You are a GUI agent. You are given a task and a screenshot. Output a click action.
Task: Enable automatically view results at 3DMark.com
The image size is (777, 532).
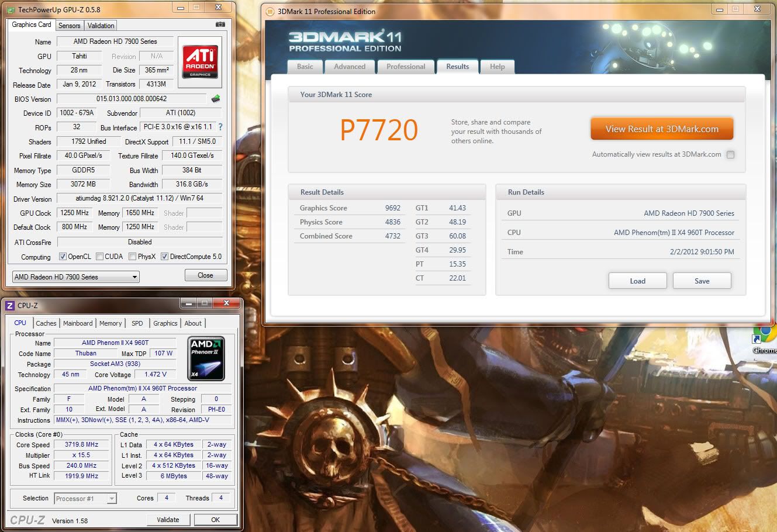click(x=730, y=155)
